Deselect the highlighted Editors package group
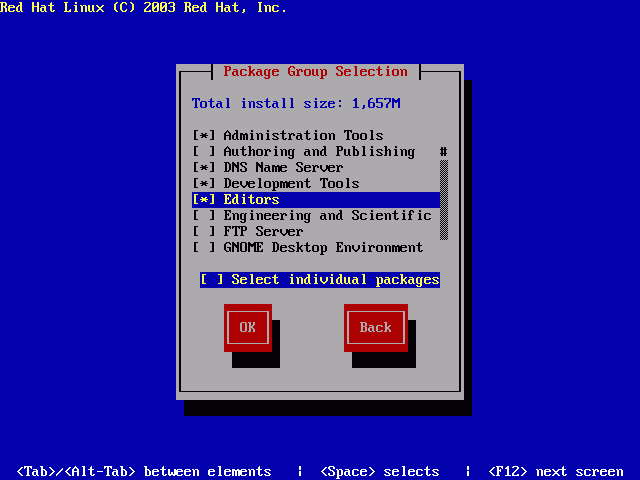The height and width of the screenshot is (480, 640). coord(203,200)
